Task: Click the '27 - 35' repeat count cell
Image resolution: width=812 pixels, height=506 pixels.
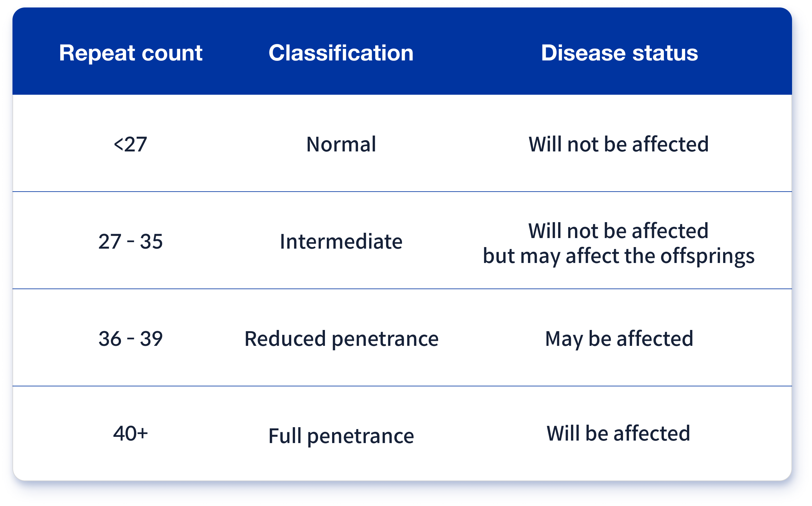Action: (x=131, y=241)
